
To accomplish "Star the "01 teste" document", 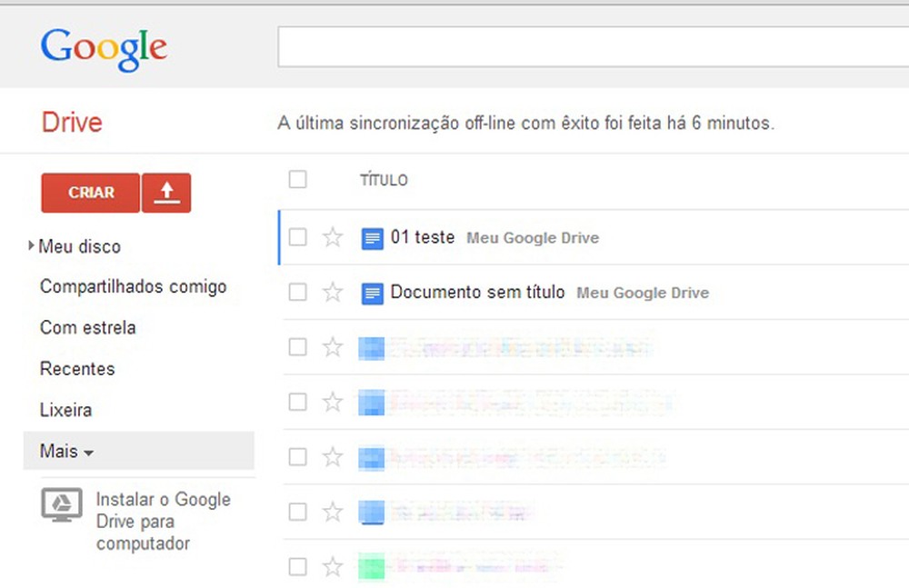I will (x=333, y=237).
